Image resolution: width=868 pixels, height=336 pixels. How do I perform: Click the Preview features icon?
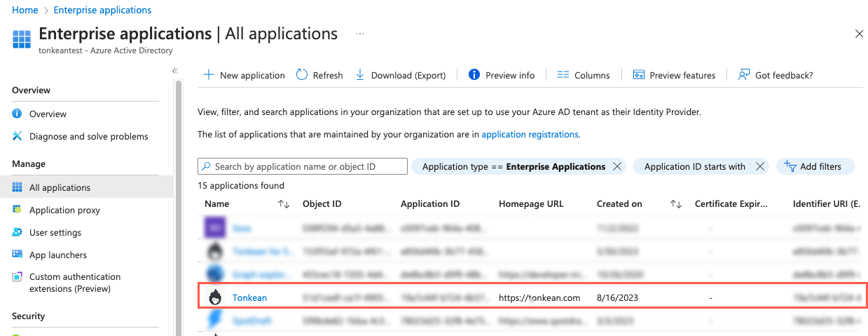638,75
